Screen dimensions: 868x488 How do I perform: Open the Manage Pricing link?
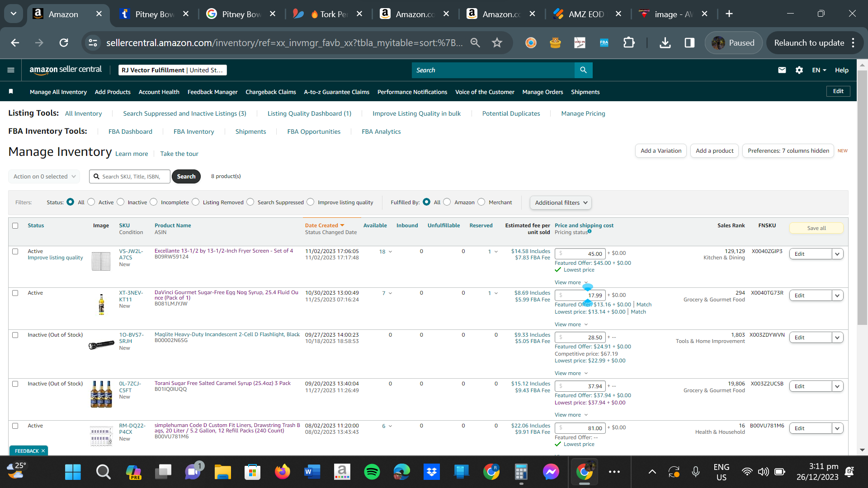(x=583, y=113)
